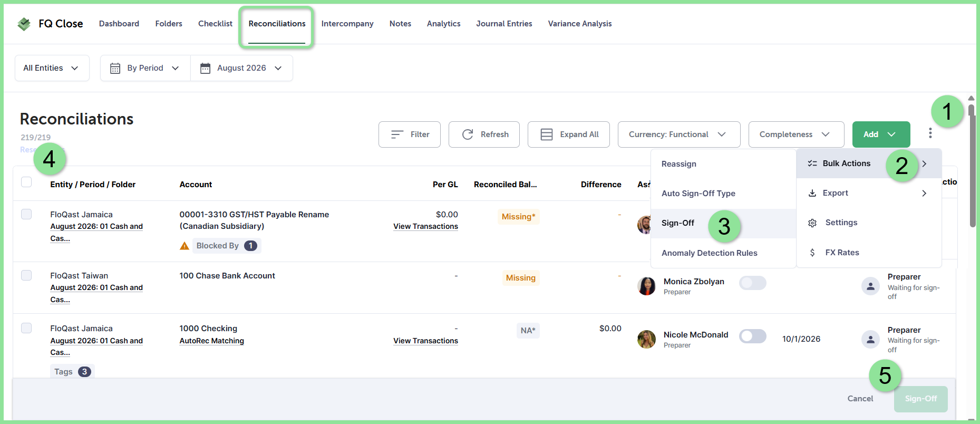Viewport: 980px width, 424px height.
Task: Go to the Folders tab
Action: coord(169,24)
